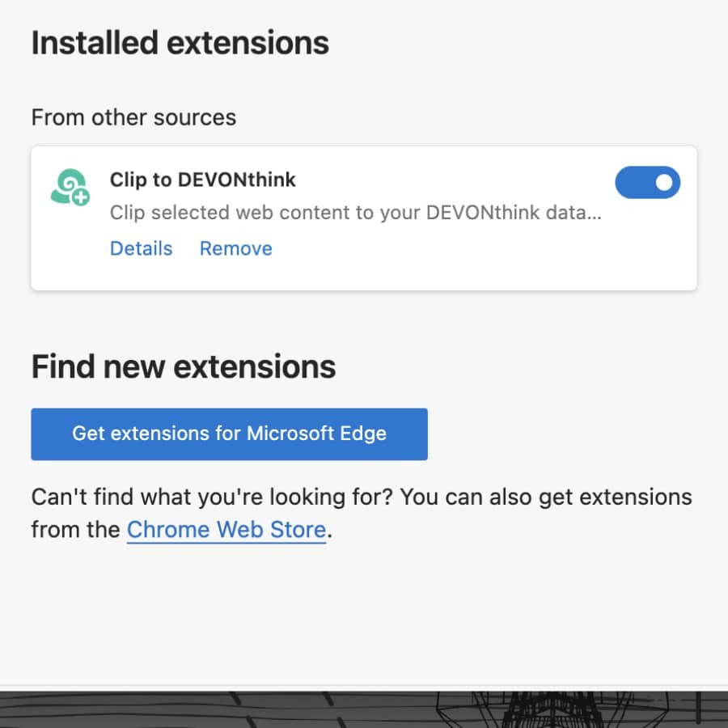
Task: Click the "from the" text before Chrome Web Store
Action: (x=76, y=530)
